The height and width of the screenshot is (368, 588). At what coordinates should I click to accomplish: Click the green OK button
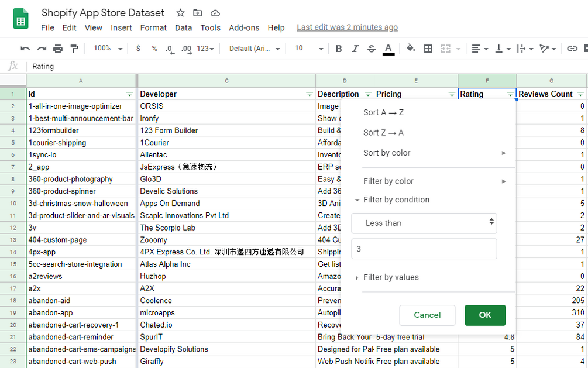485,315
